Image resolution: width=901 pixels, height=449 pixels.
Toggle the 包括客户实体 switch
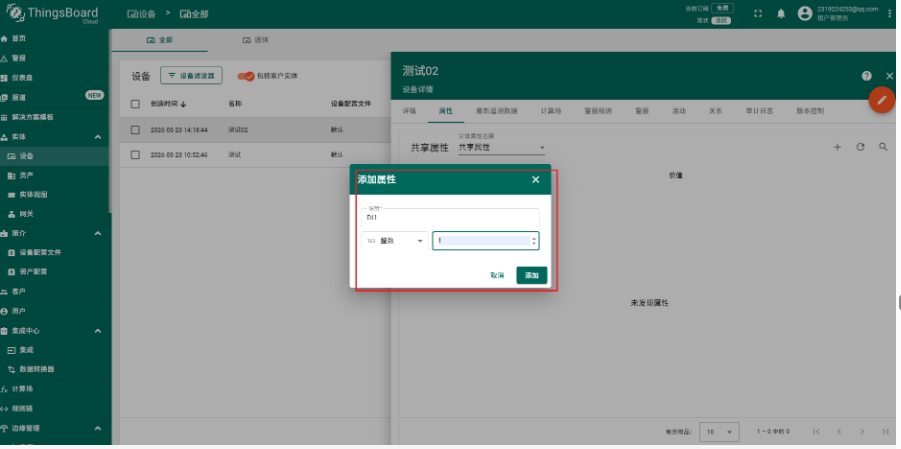click(245, 76)
